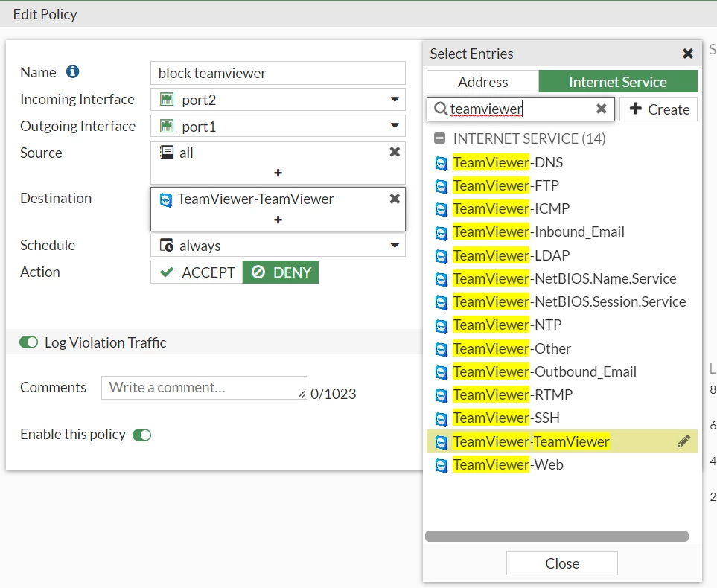Toggle Log Violation Traffic switch

[x=28, y=342]
